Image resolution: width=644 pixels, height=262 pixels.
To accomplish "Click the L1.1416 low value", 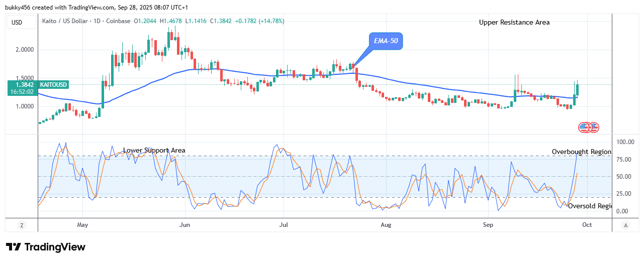I will [x=196, y=21].
